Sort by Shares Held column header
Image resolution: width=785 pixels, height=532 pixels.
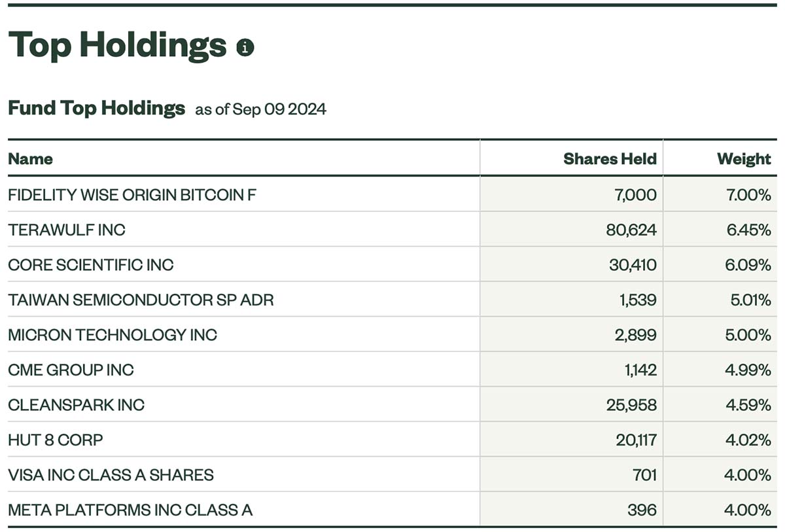click(610, 159)
